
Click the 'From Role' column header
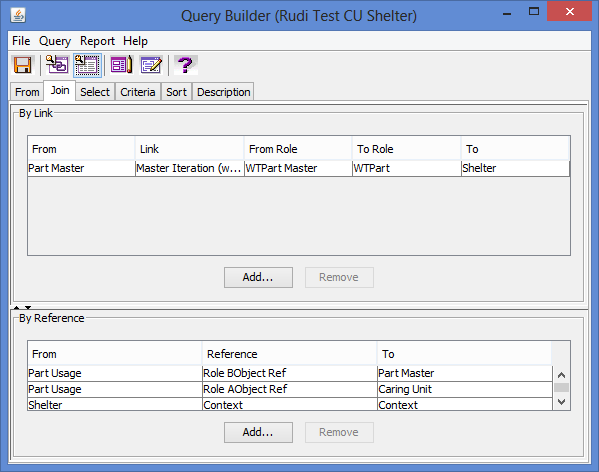tap(298, 149)
